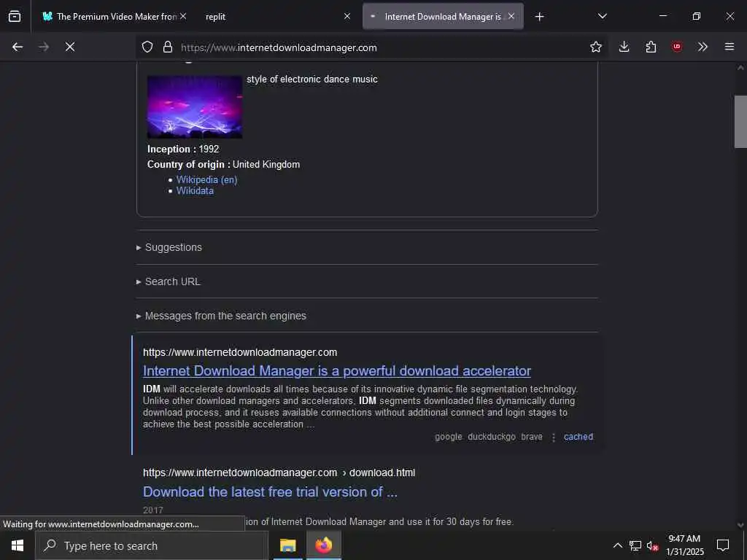Image resolution: width=747 pixels, height=560 pixels.
Task: List all tabs dropdown arrow
Action: coord(603,16)
